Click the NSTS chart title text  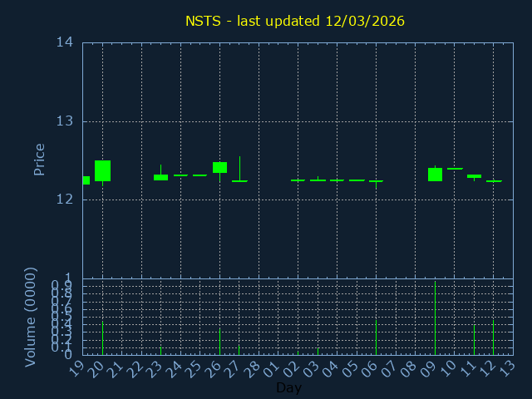click(295, 21)
